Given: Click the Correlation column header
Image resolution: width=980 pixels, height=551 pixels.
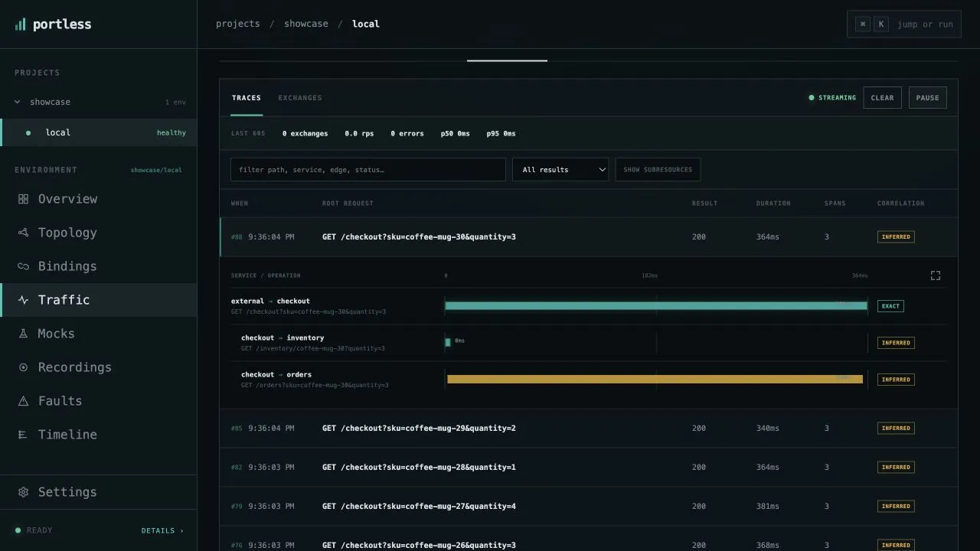Looking at the screenshot, I should pyautogui.click(x=900, y=204).
